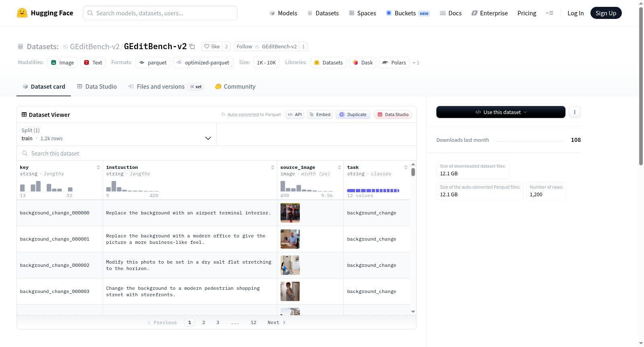Open Data Studio from the viewer header
This screenshot has height=347, width=644.
tap(393, 114)
